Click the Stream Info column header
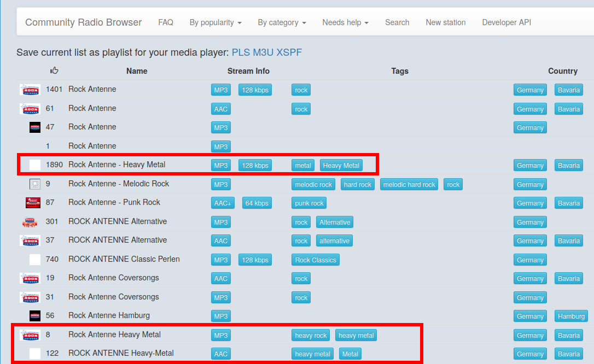594x364 pixels. click(248, 71)
